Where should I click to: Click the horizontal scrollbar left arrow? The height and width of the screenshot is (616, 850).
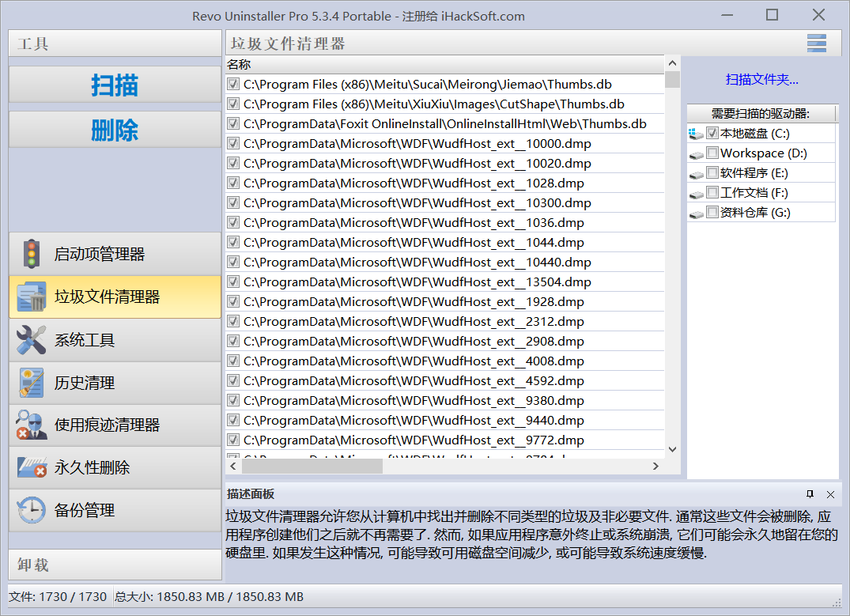[233, 466]
